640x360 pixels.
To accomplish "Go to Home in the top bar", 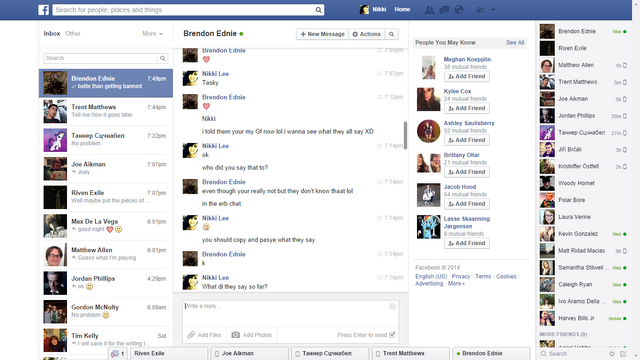I will [402, 9].
